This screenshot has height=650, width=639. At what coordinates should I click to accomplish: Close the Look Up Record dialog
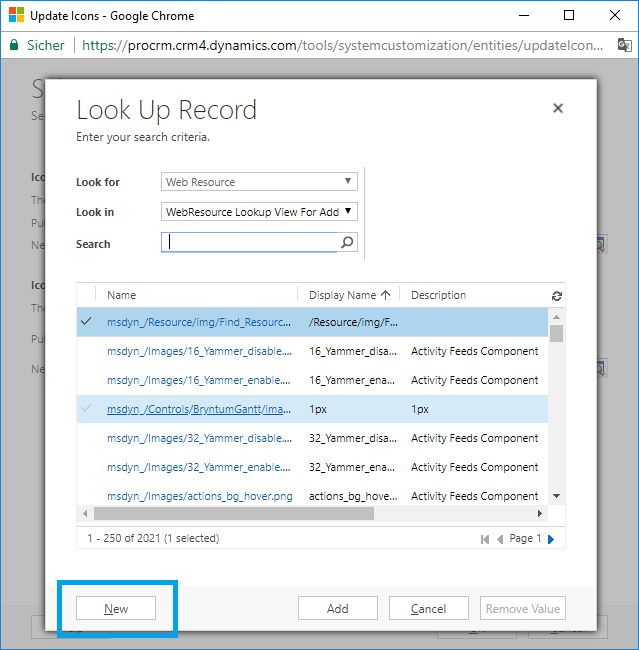point(558,108)
